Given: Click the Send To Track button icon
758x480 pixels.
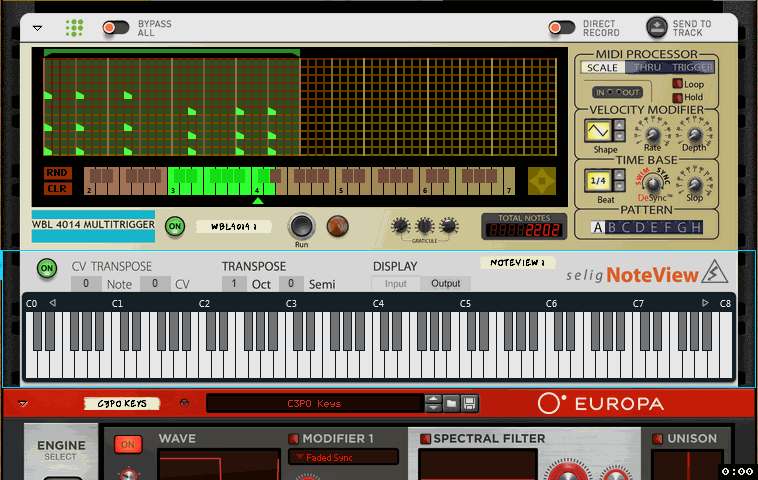Looking at the screenshot, I should (656, 27).
